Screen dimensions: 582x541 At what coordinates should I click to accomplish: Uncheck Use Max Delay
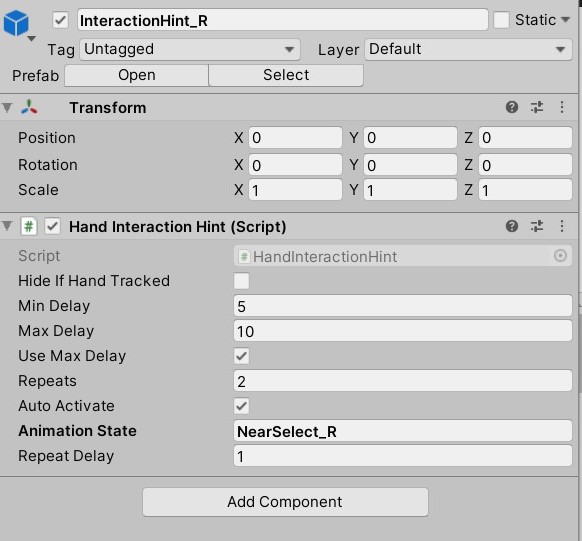click(x=241, y=356)
